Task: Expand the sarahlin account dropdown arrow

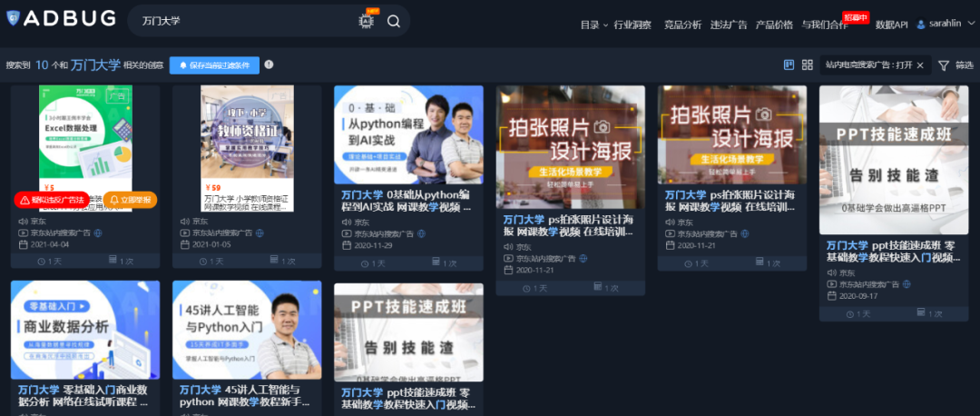Action: [970, 24]
